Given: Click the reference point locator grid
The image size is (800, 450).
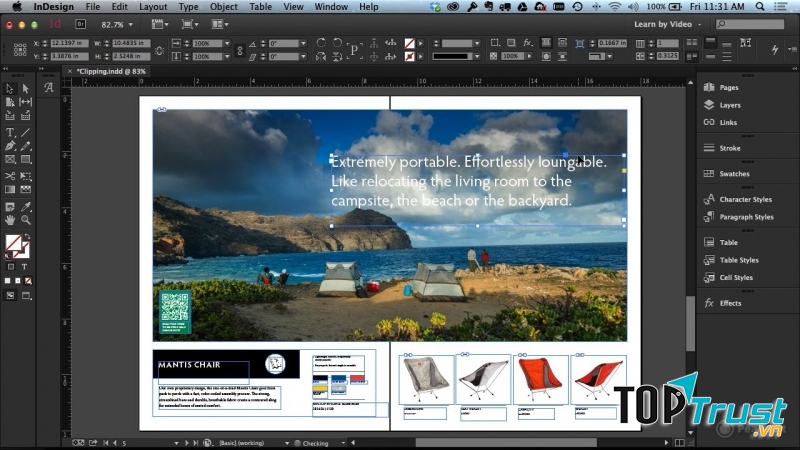Looking at the screenshot, I should coord(20,49).
